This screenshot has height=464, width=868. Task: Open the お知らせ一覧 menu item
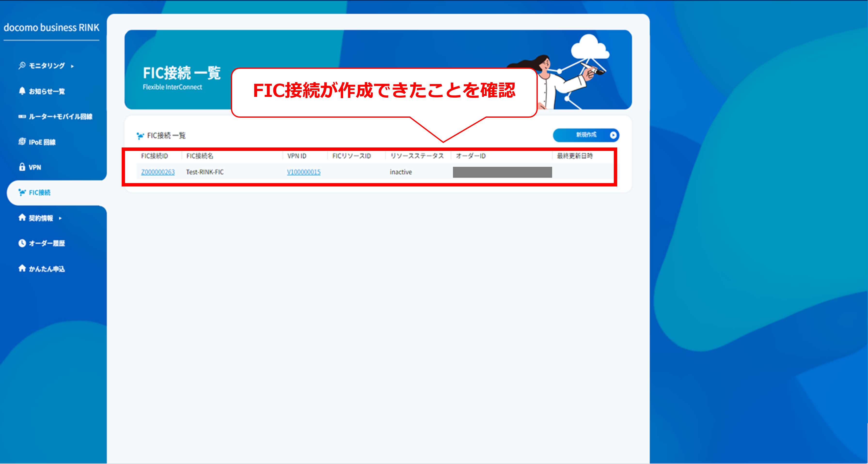[47, 91]
